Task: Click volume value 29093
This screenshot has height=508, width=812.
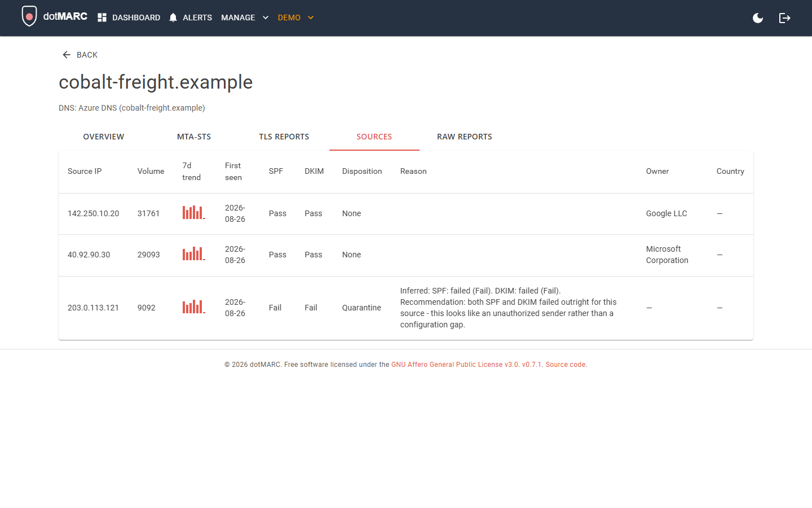Action: point(149,255)
